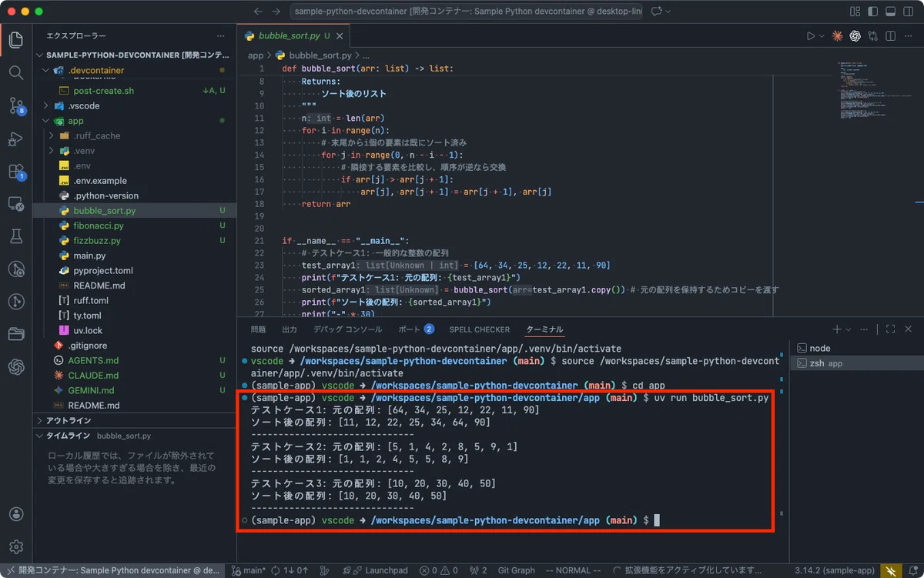The image size is (924, 578).
Task: Click the errors and warnings count in status bar
Action: (x=440, y=570)
